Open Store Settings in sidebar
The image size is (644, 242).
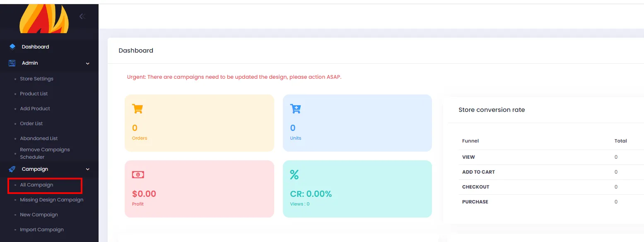point(36,79)
